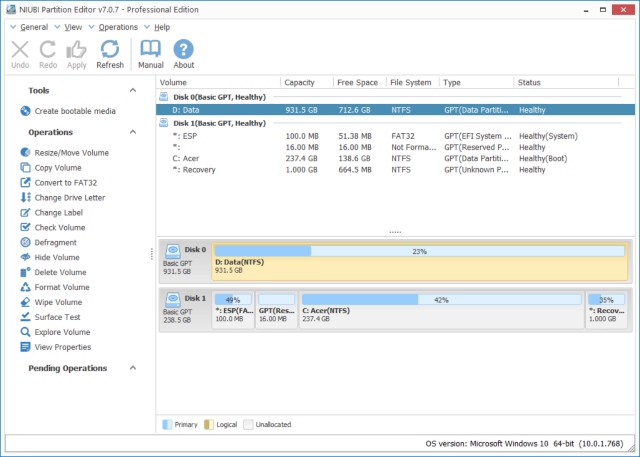Click the Primary legend swatch
The height and width of the screenshot is (457, 640).
click(x=167, y=424)
